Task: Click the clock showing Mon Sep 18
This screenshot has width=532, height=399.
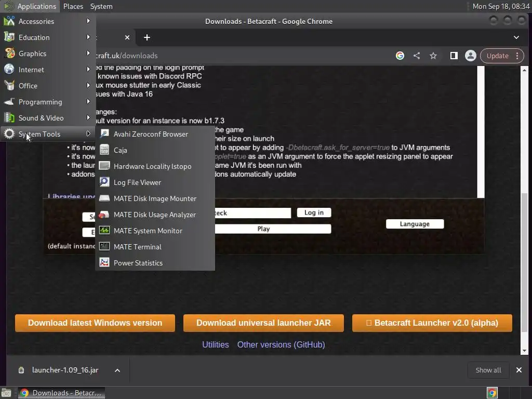Action: tap(501, 6)
